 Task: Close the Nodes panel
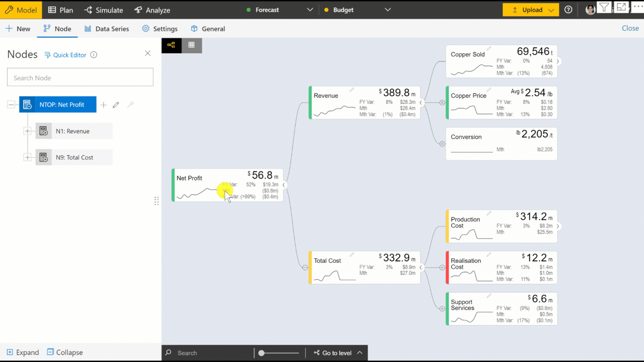pos(148,53)
